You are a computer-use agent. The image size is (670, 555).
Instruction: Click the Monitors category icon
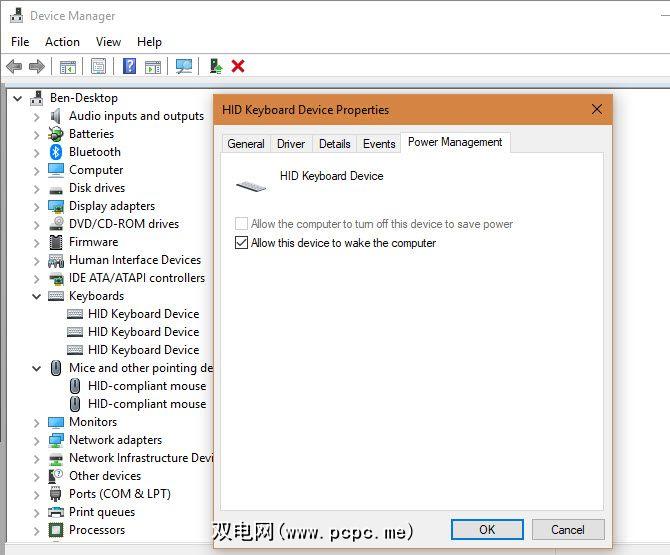(x=56, y=422)
